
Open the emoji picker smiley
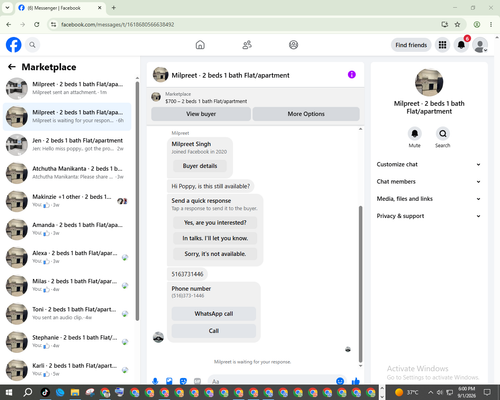coord(340,381)
